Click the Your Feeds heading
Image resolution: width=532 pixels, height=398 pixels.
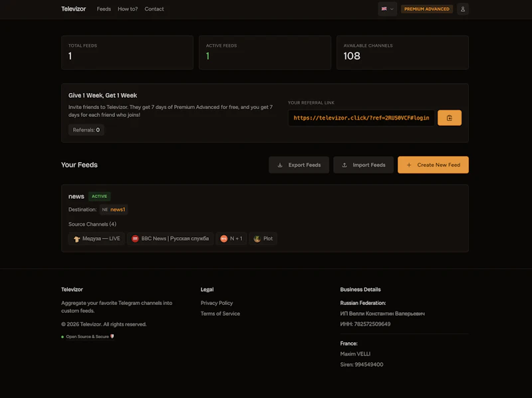(79, 165)
